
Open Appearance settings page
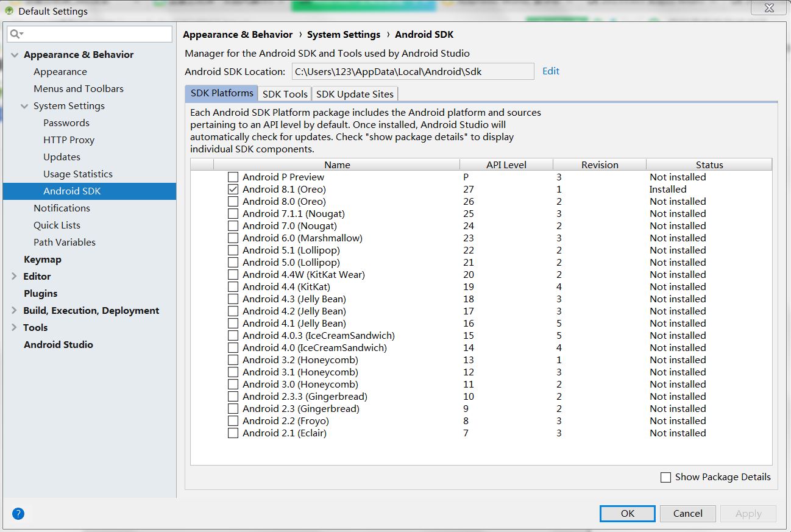[x=60, y=72]
